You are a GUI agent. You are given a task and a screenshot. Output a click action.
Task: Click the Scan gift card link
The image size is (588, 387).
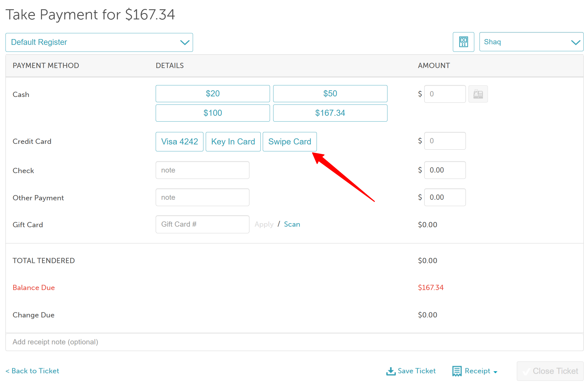(x=292, y=224)
